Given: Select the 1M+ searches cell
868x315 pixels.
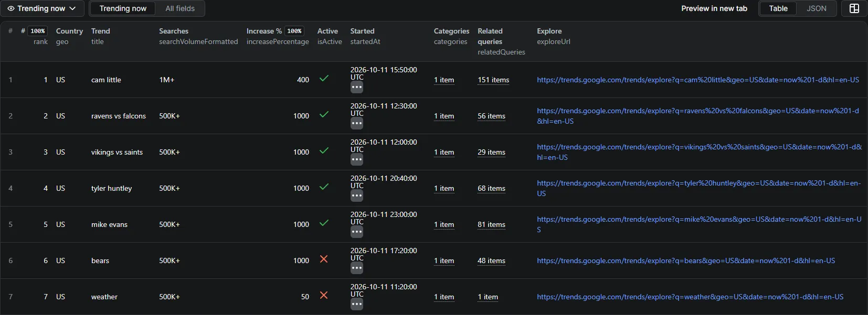Looking at the screenshot, I should click(x=167, y=80).
